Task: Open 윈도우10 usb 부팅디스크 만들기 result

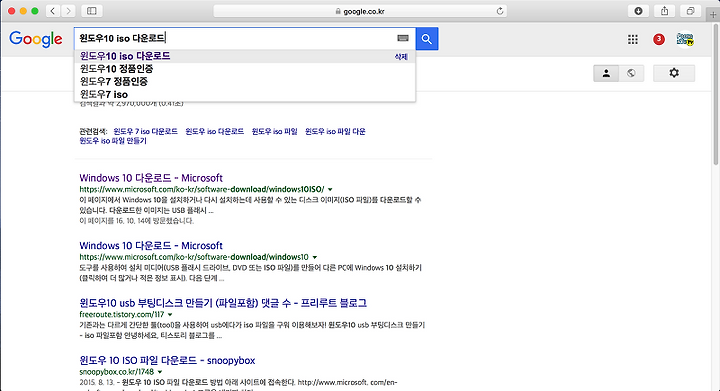Action: pyautogui.click(x=223, y=303)
